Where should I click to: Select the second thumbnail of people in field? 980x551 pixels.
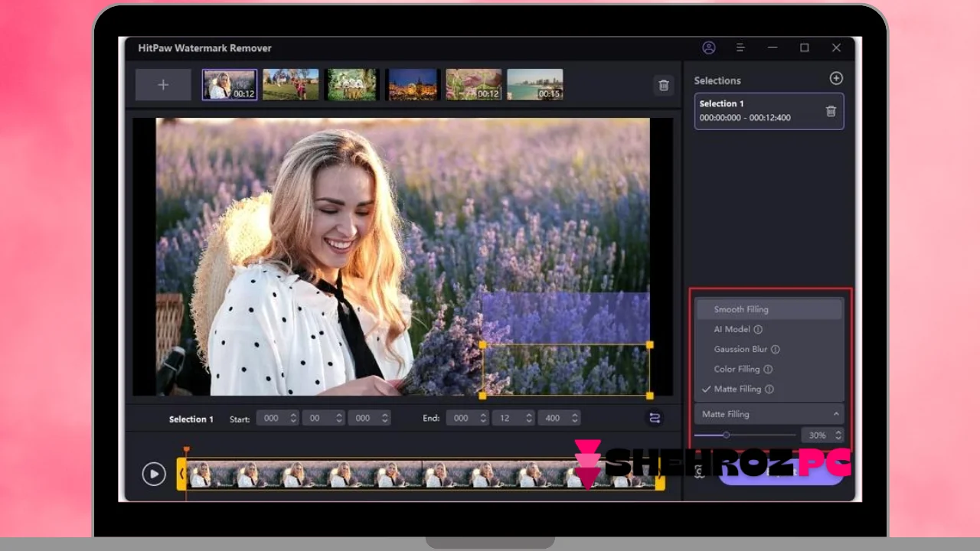(291, 85)
